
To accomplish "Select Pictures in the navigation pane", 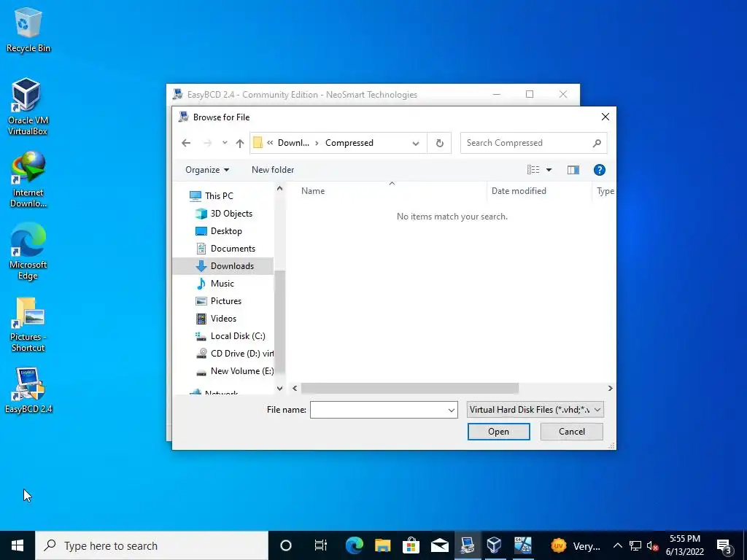I will pos(226,301).
